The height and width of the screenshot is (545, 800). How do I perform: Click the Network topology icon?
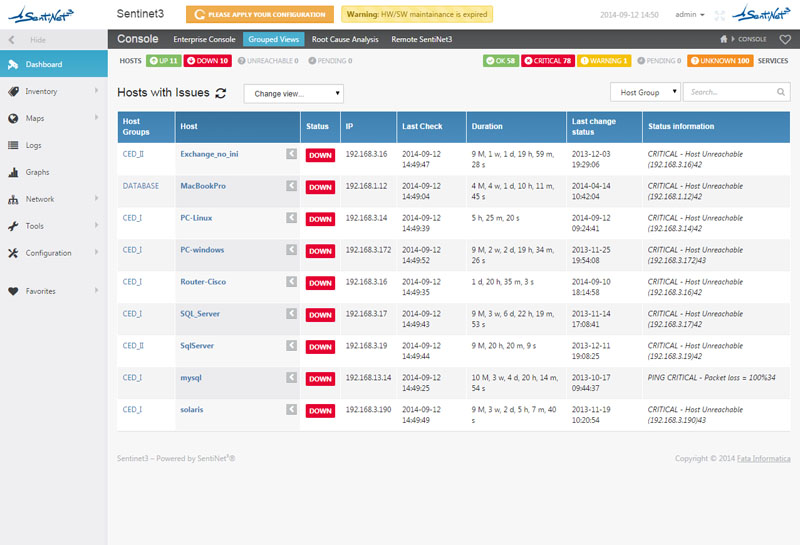pos(14,200)
